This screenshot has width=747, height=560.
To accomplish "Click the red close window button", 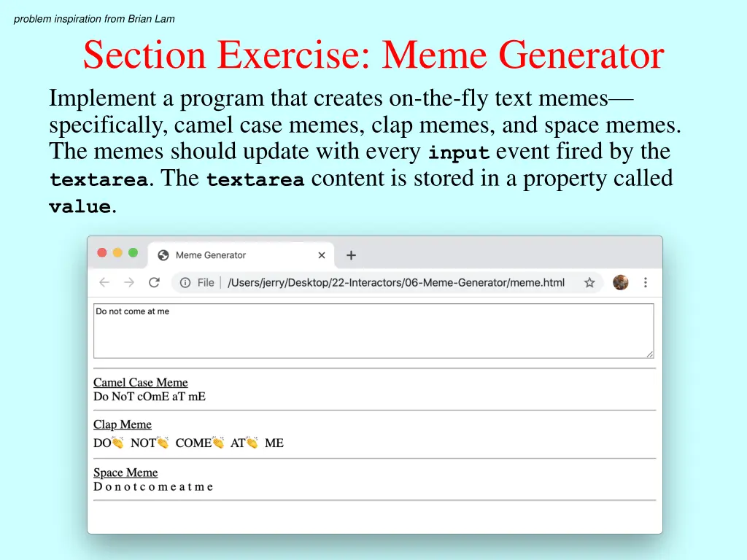I will 102,253.
